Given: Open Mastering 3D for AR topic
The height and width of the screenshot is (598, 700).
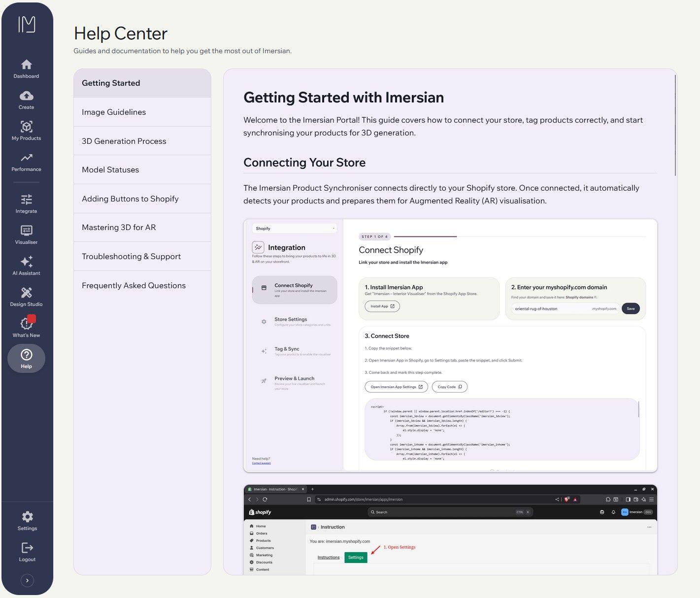Looking at the screenshot, I should tap(142, 228).
